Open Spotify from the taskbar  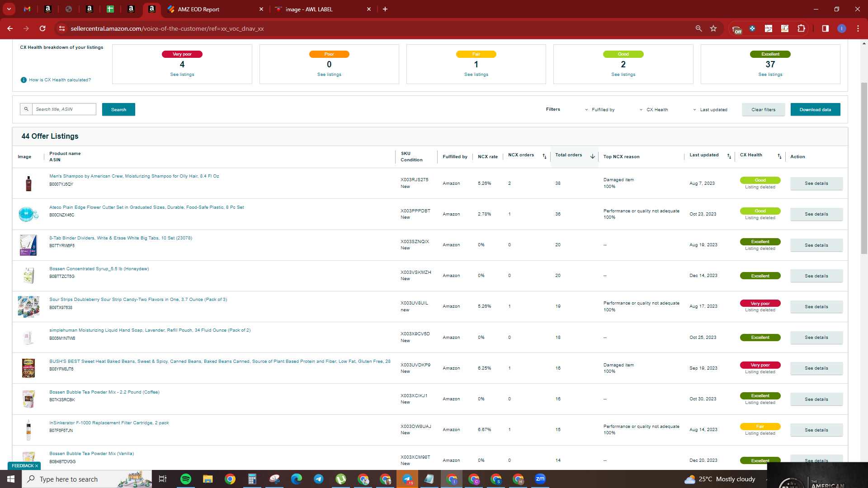pyautogui.click(x=186, y=479)
